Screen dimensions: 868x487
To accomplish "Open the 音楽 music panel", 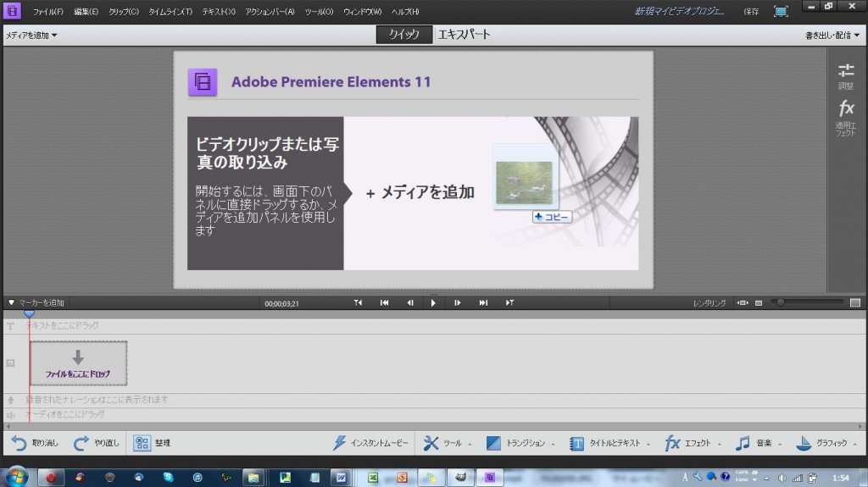I will point(758,443).
